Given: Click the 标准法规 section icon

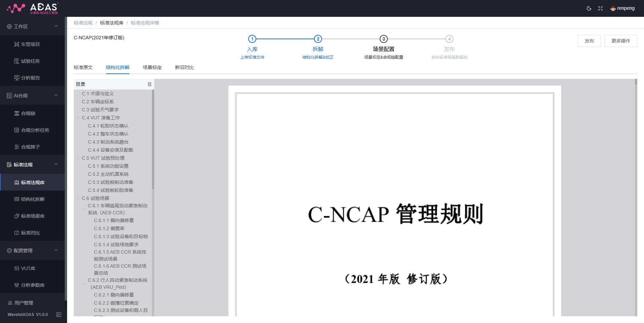Looking at the screenshot, I should [9, 165].
